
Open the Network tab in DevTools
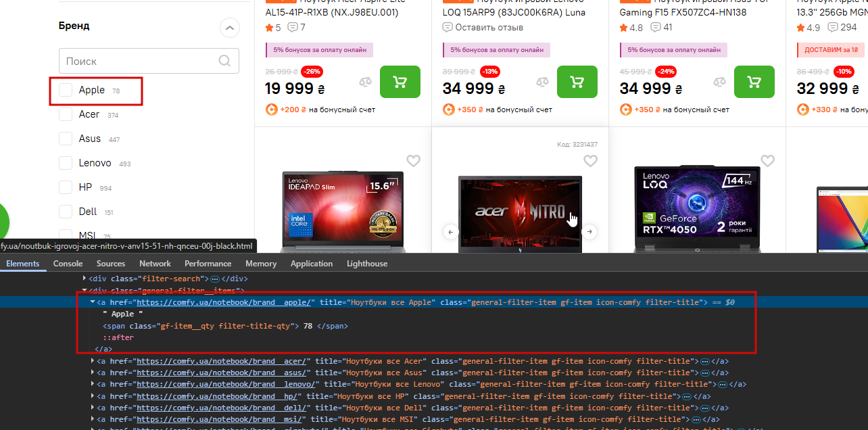155,264
